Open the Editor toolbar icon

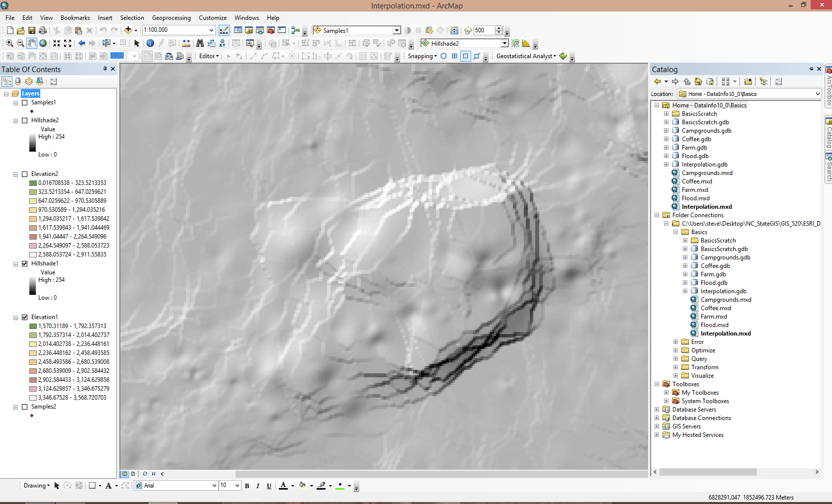[x=224, y=30]
